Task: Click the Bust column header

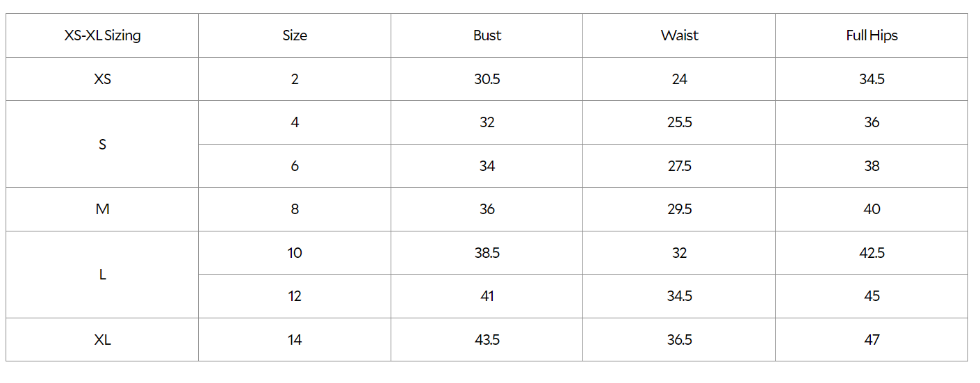Action: point(487,35)
